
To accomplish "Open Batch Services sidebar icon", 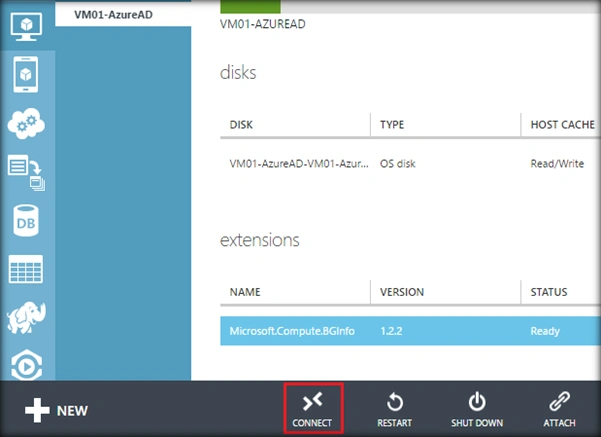I will tap(26, 172).
